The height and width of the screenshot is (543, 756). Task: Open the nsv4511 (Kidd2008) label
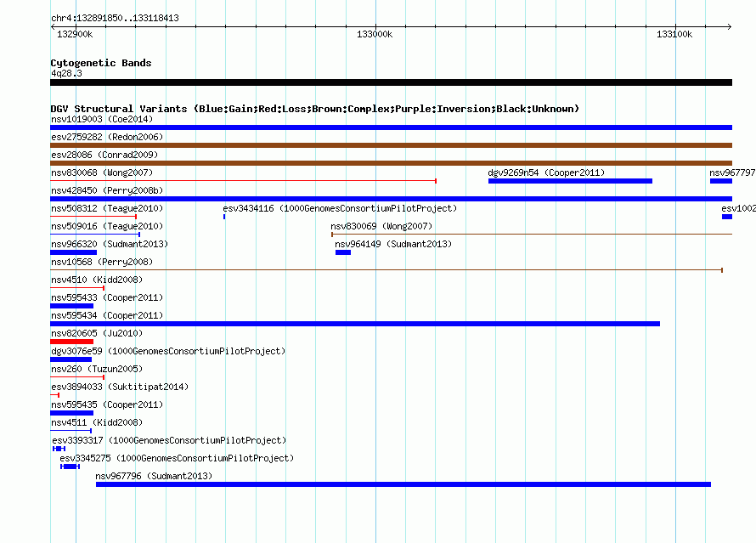coord(97,422)
